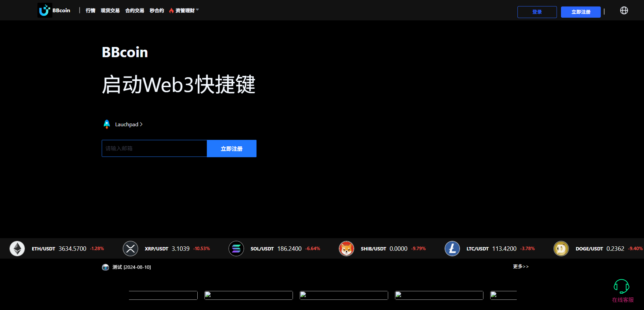This screenshot has width=644, height=310.
Task: Click the DOGE price 0.2362
Action: point(615,249)
